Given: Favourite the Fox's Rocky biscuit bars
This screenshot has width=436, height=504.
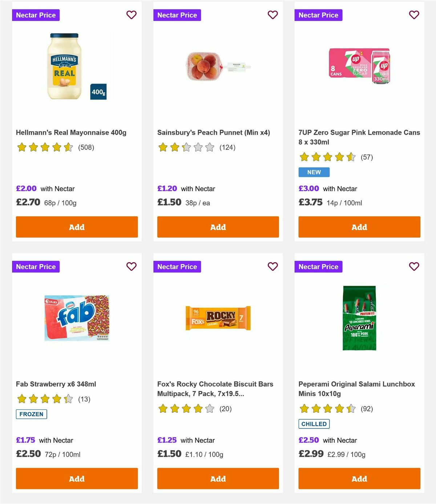Looking at the screenshot, I should tap(272, 266).
